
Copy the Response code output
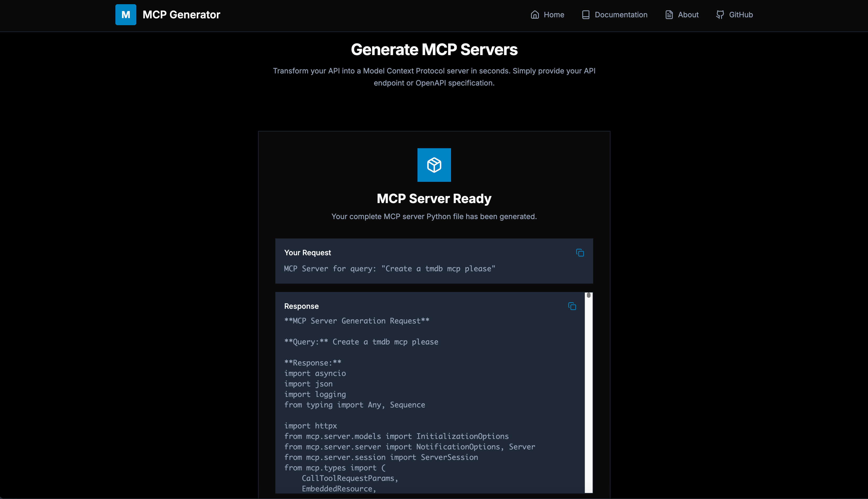(x=572, y=306)
